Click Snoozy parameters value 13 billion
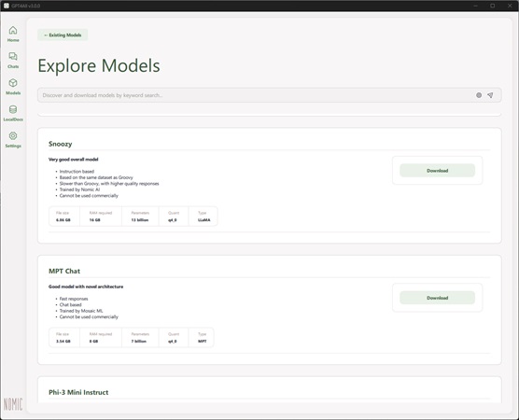The height and width of the screenshot is (420, 519). [x=140, y=219]
